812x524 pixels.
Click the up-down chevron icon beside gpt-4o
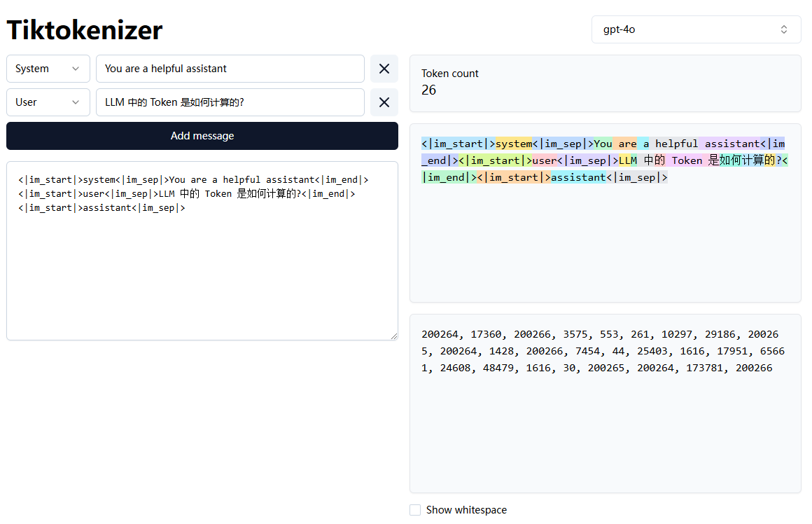coord(784,29)
